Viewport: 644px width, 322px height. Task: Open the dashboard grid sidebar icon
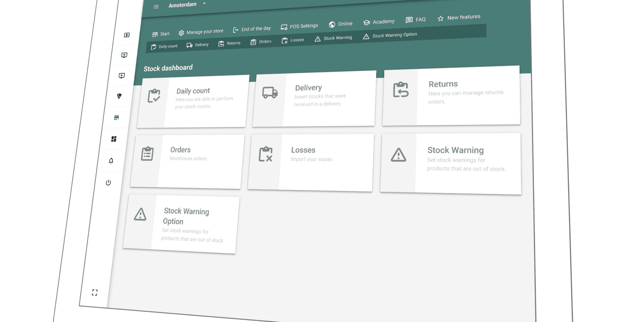tap(114, 139)
